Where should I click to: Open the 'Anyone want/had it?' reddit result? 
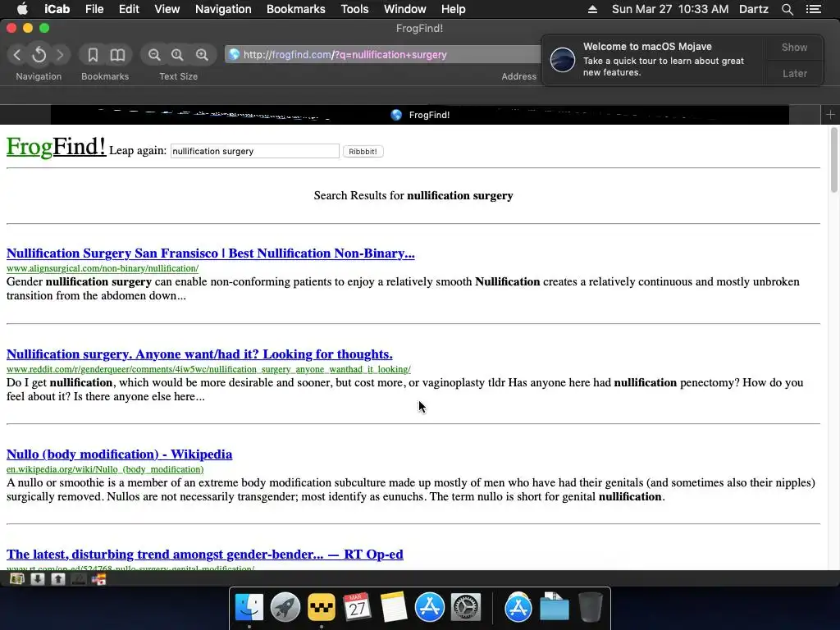coord(199,354)
